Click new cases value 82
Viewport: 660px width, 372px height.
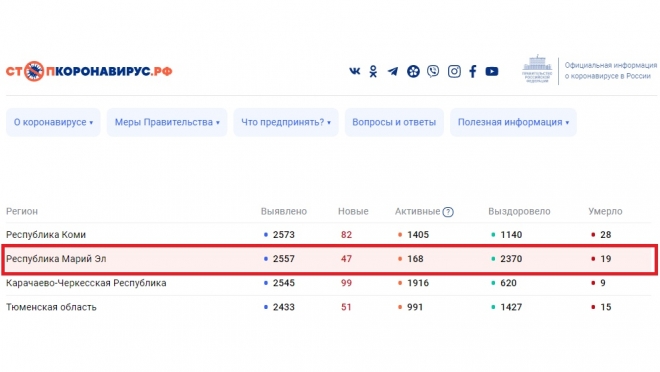click(346, 235)
